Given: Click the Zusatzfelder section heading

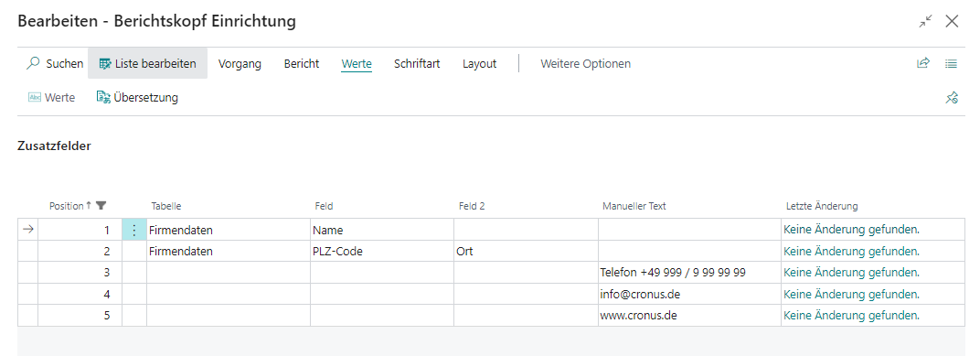Looking at the screenshot, I should (54, 146).
